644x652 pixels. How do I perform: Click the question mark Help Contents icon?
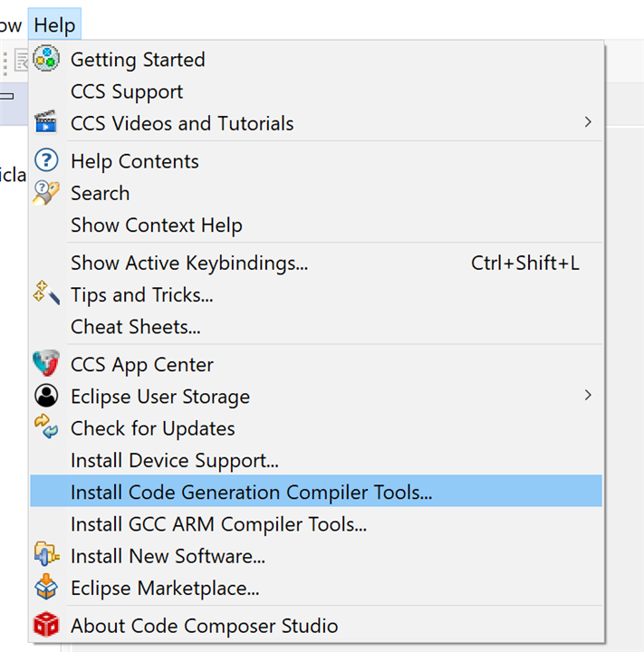pyautogui.click(x=46, y=160)
